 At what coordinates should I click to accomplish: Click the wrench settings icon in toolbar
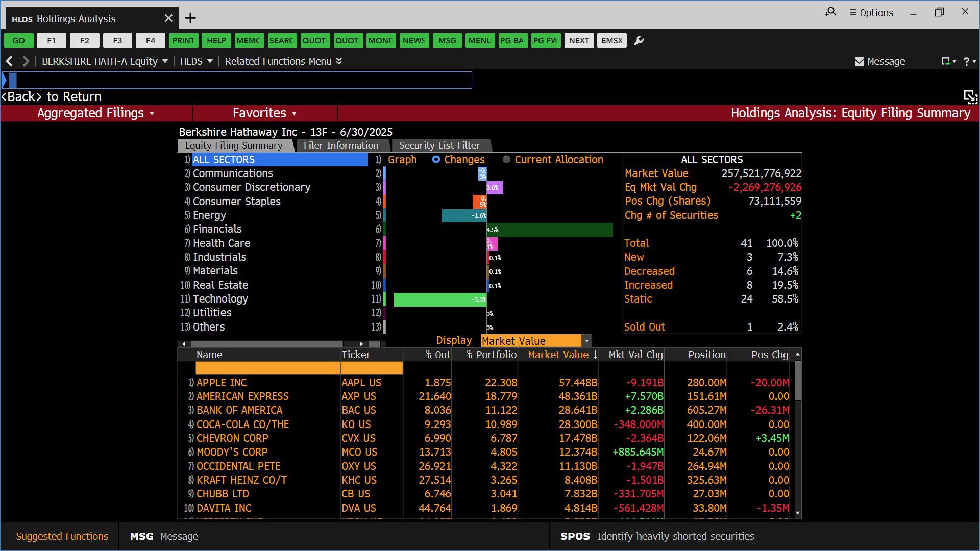639,41
